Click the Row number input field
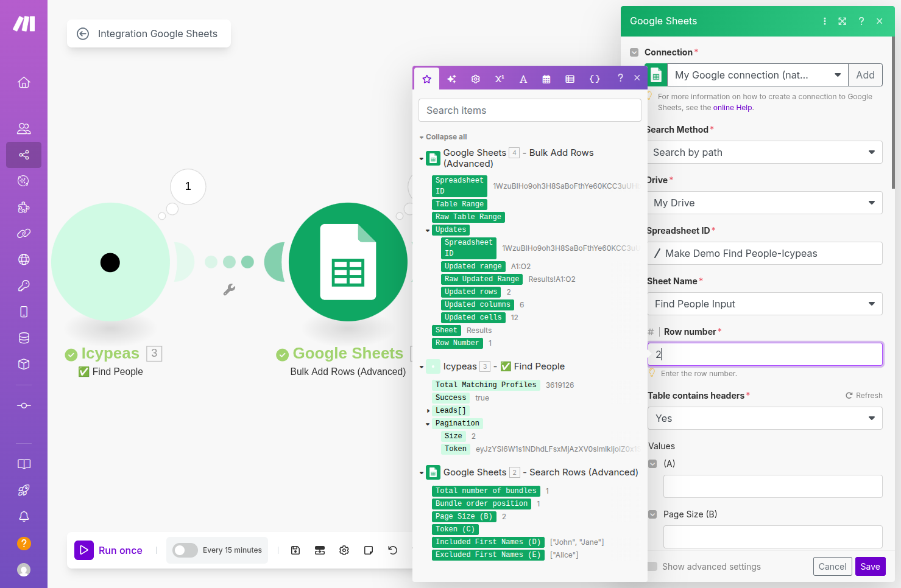The height and width of the screenshot is (588, 901). coord(765,354)
